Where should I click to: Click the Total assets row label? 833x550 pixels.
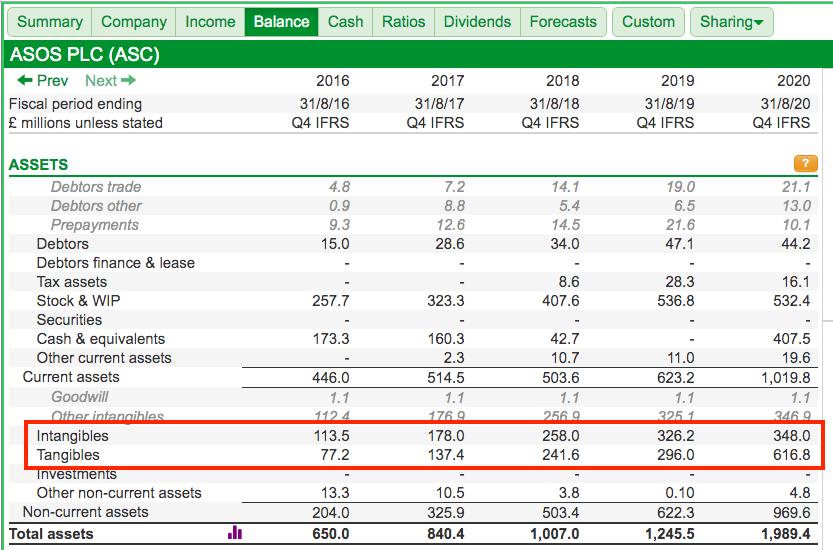coord(52,534)
